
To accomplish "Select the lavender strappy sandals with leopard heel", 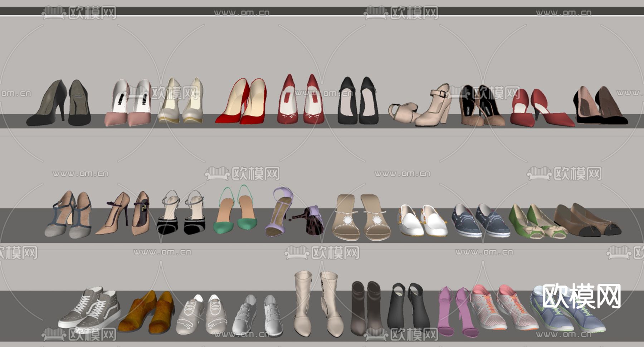I will (294, 212).
